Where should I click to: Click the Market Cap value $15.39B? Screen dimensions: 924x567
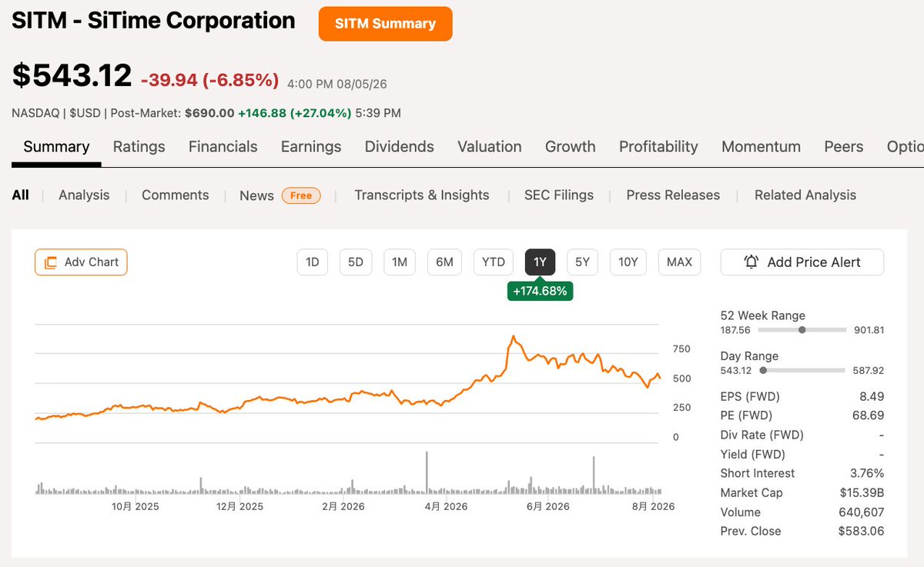862,493
